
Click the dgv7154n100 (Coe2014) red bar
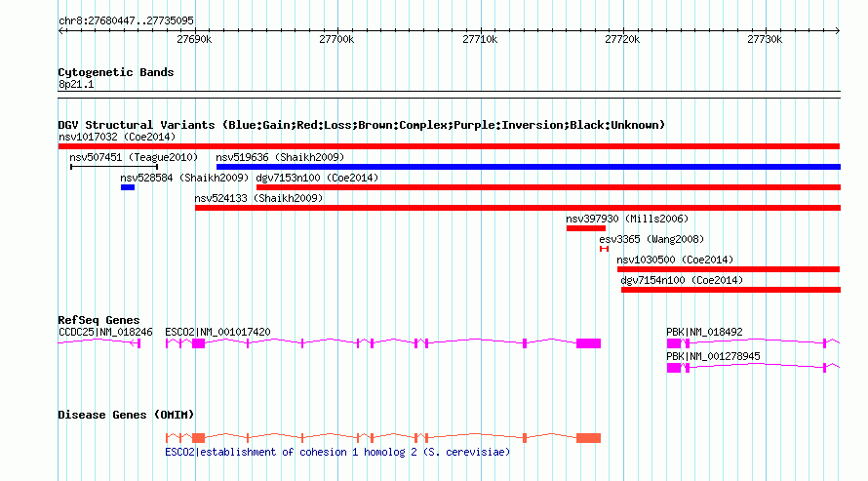tap(730, 290)
